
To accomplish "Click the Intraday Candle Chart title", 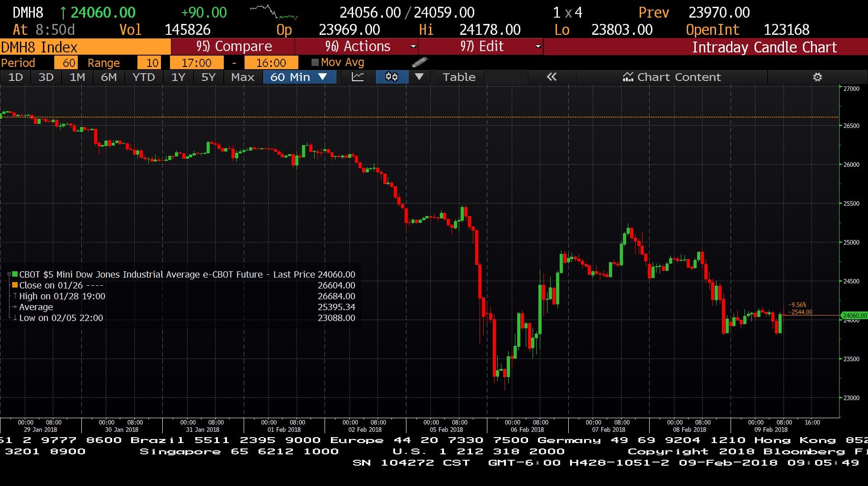I will coord(764,47).
